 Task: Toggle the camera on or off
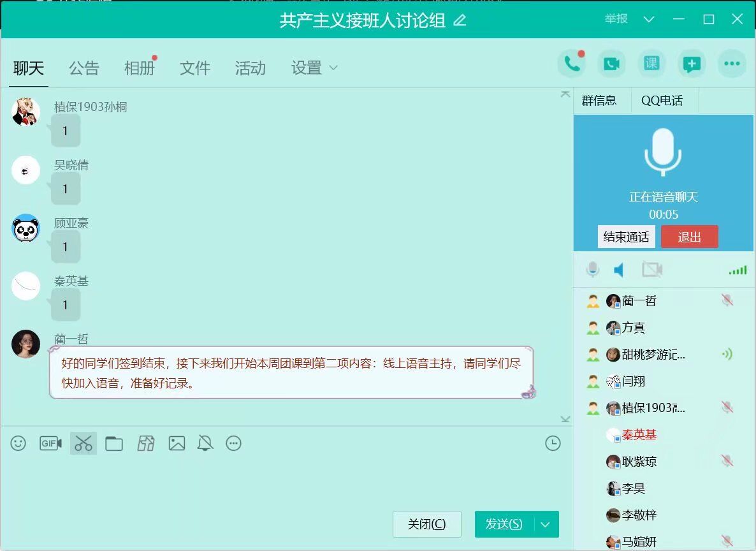[x=652, y=270]
